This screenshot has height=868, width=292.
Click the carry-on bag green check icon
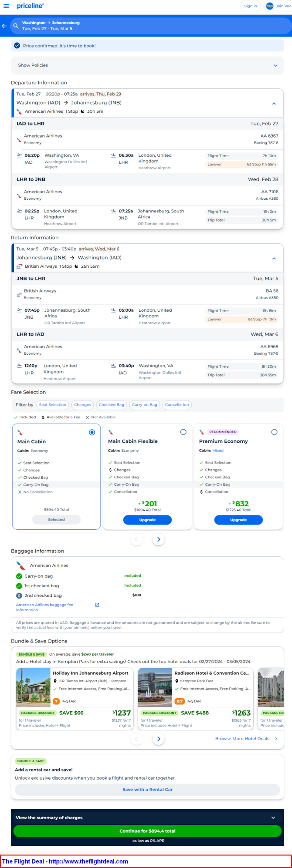(19, 576)
